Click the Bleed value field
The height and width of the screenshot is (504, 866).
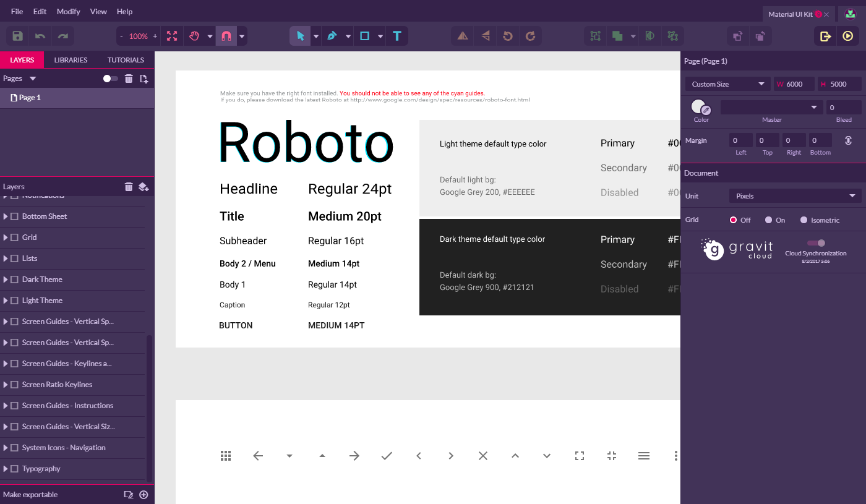click(x=844, y=108)
